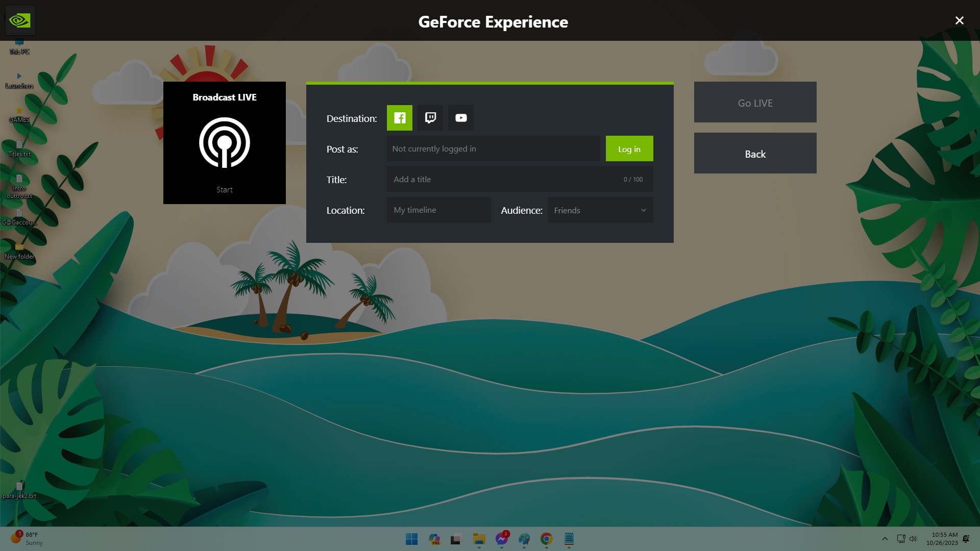
Task: Open Task View on taskbar
Action: [456, 539]
